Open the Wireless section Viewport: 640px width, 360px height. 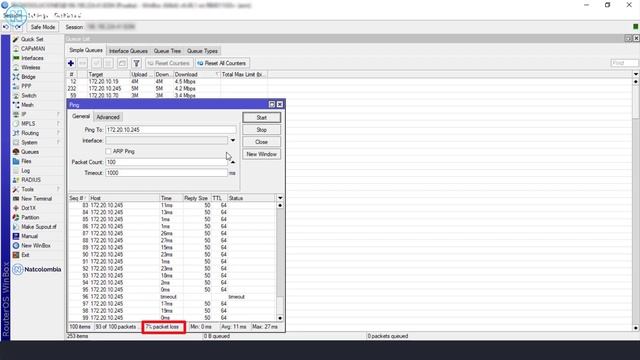(x=31, y=67)
